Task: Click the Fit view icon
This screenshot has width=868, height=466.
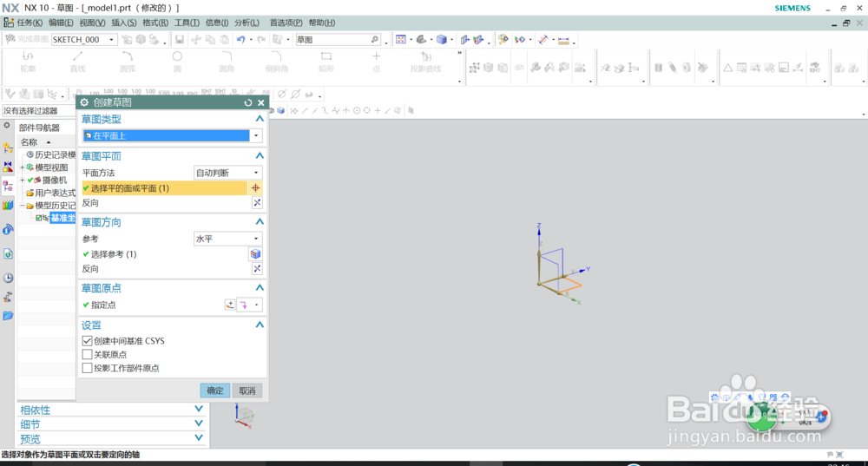Action: point(401,39)
